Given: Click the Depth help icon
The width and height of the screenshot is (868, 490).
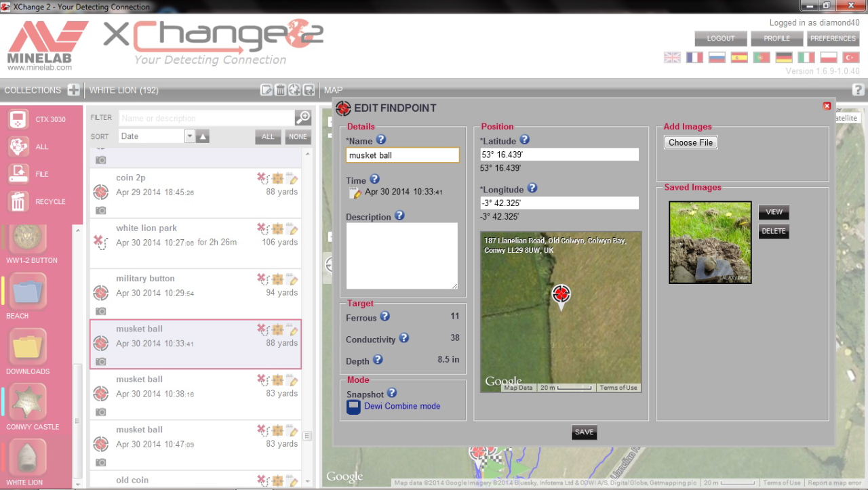Looking at the screenshot, I should [378, 359].
